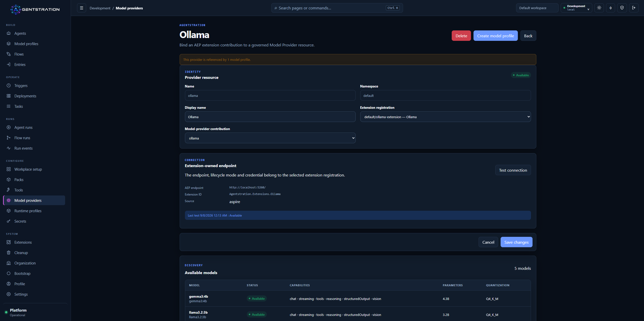Click the Agent runs play icon
The image size is (644, 321).
[9, 127]
